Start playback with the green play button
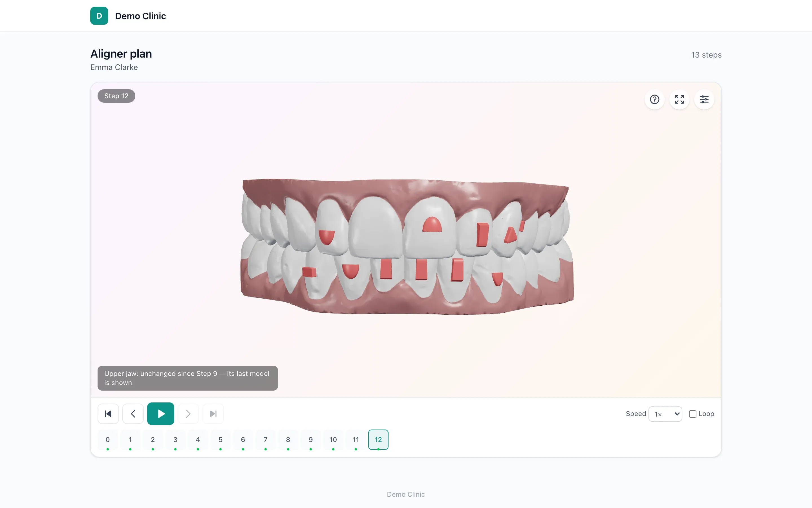812x508 pixels. [160, 413]
